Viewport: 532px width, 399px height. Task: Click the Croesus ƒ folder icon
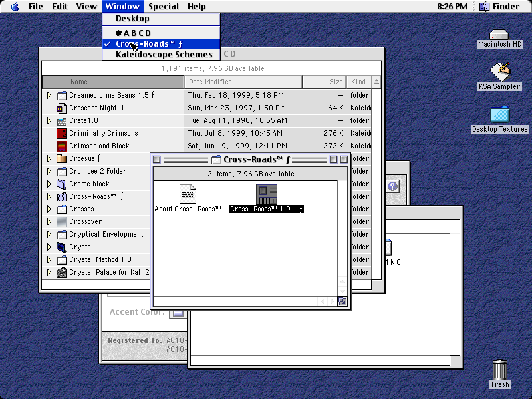tap(62, 158)
